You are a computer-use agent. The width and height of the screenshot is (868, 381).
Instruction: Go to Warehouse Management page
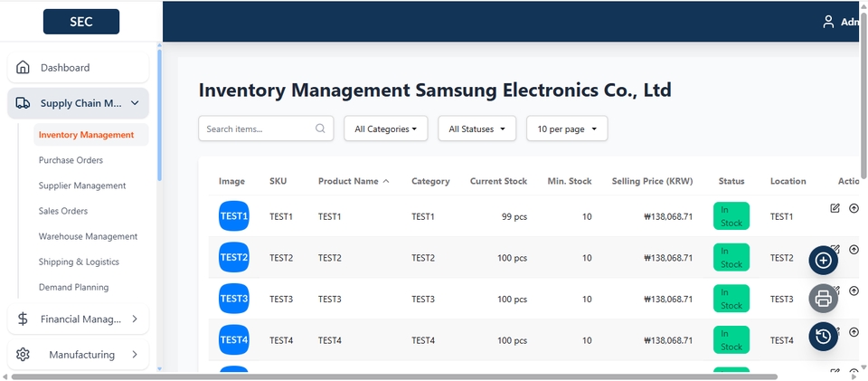pos(88,236)
